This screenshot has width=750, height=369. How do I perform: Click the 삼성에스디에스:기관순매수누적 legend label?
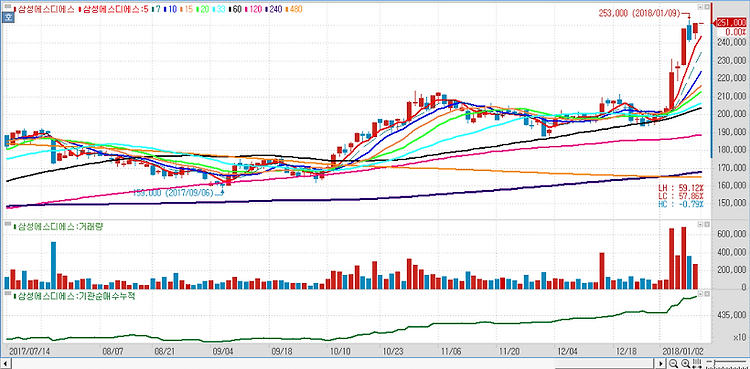coord(75,296)
